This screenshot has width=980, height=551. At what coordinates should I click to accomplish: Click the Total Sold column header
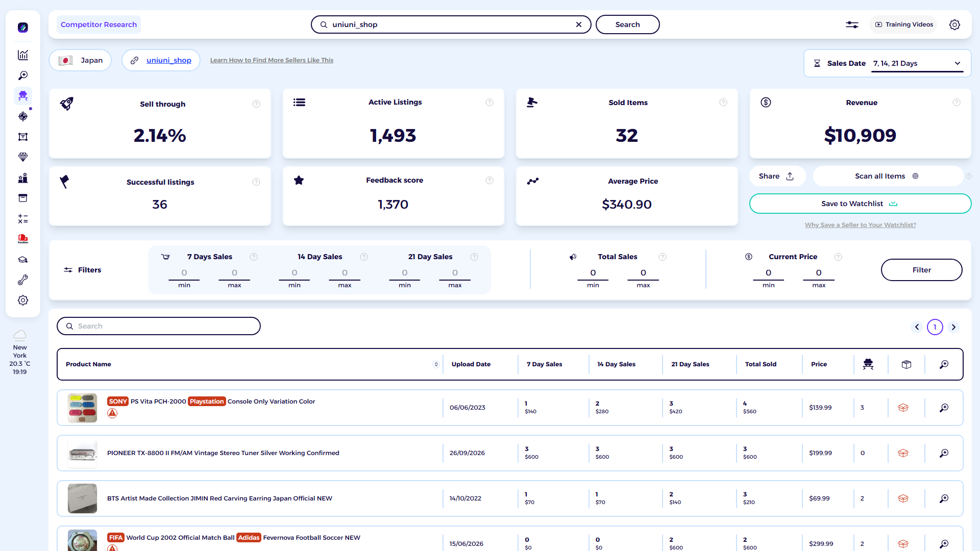(x=761, y=364)
